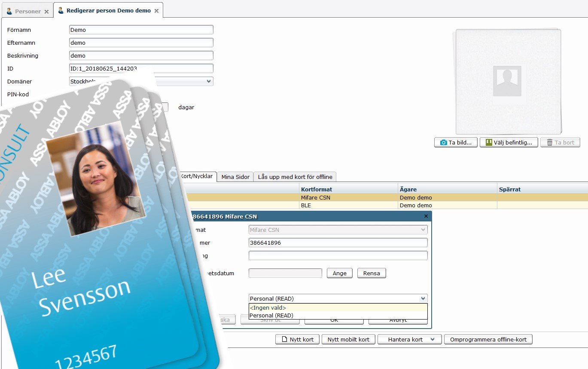Close the Mifare CSN card dialog
Image resolution: width=588 pixels, height=369 pixels.
(426, 216)
